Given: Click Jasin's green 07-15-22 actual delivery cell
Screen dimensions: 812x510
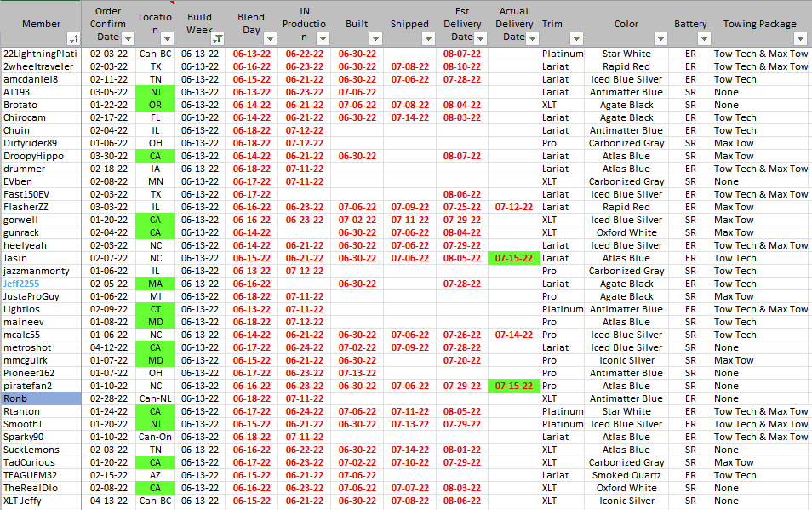Looking at the screenshot, I should (x=513, y=258).
